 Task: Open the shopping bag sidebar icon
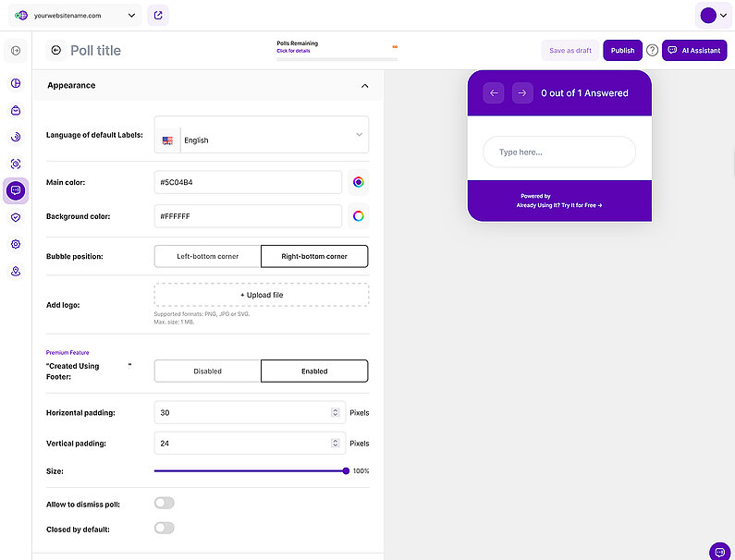click(16, 111)
